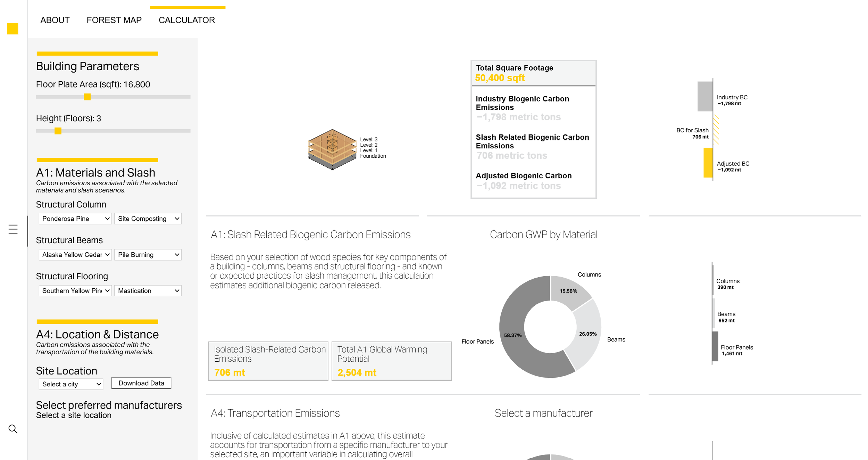Image resolution: width=868 pixels, height=460 pixels.
Task: Click the search magnifier icon
Action: (x=13, y=429)
